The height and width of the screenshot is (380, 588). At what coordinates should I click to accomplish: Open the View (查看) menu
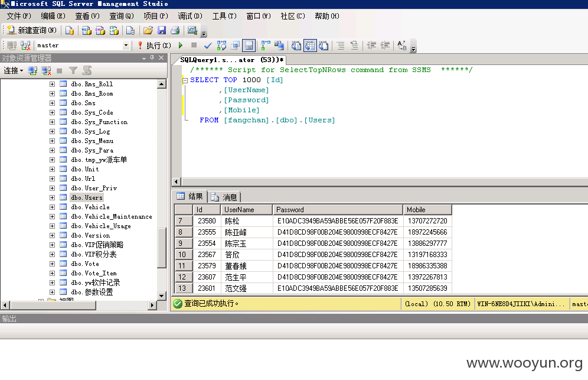[x=87, y=16]
